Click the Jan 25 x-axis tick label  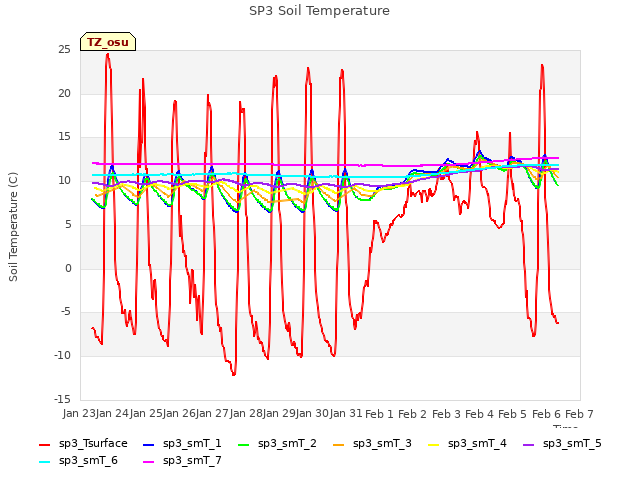point(145,414)
